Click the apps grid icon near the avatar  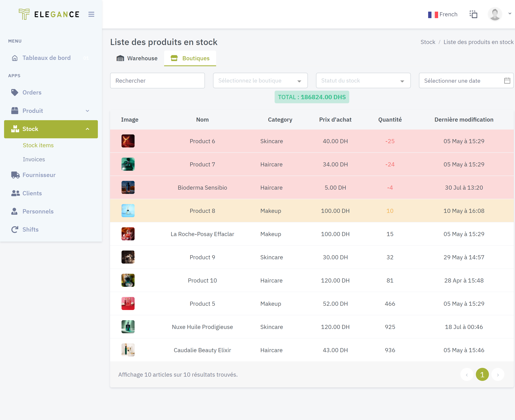click(473, 14)
